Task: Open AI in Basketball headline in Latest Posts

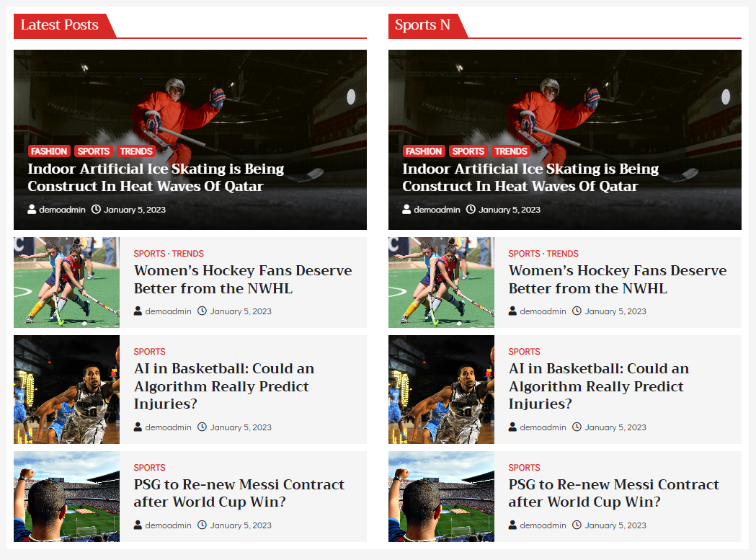Action: (x=224, y=386)
